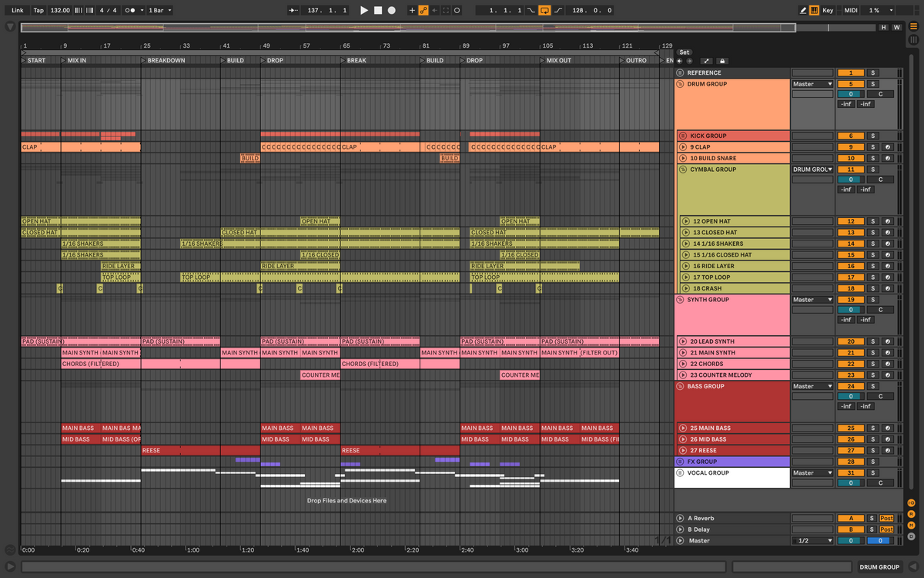Collapse the SYNTH GROUP track
Viewport: 924px width, 578px height.
click(x=680, y=300)
